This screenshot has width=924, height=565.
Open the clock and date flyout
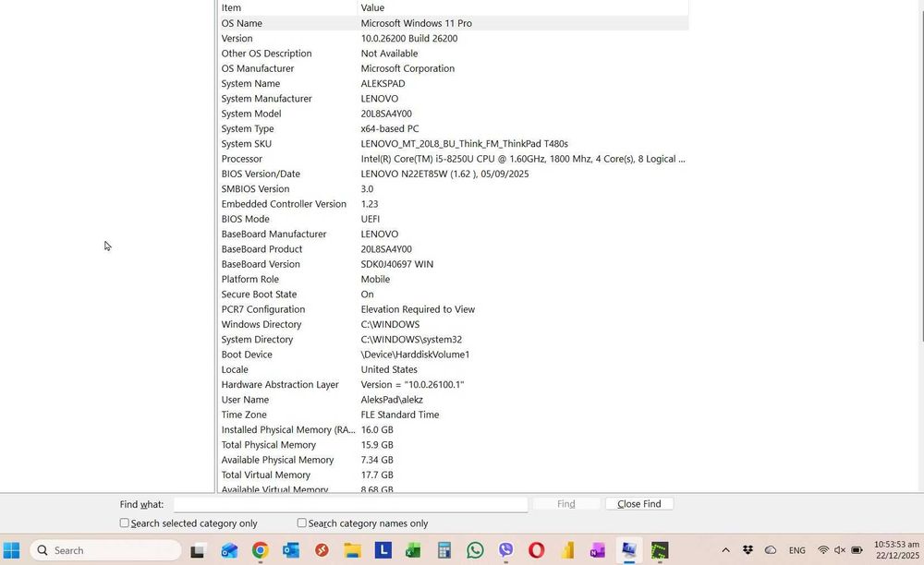pyautogui.click(x=896, y=550)
